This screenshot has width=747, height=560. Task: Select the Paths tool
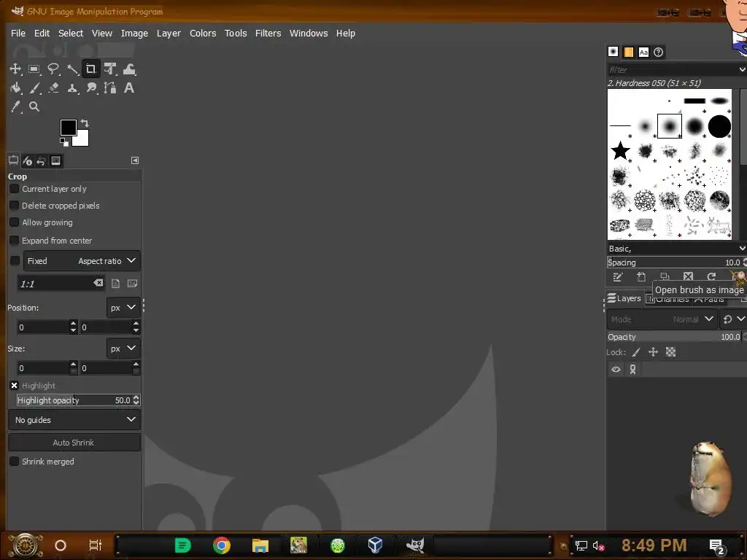coord(110,87)
